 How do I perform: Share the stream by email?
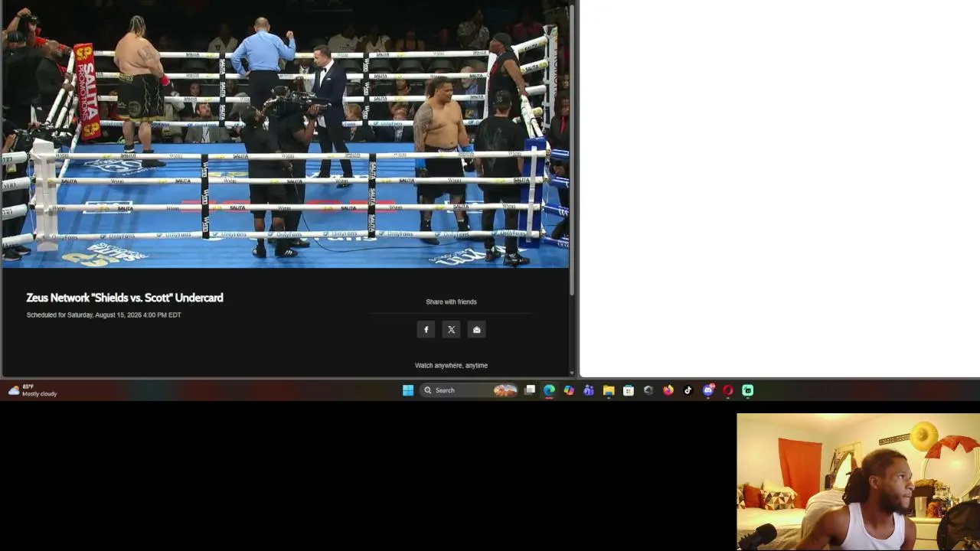[x=477, y=330]
